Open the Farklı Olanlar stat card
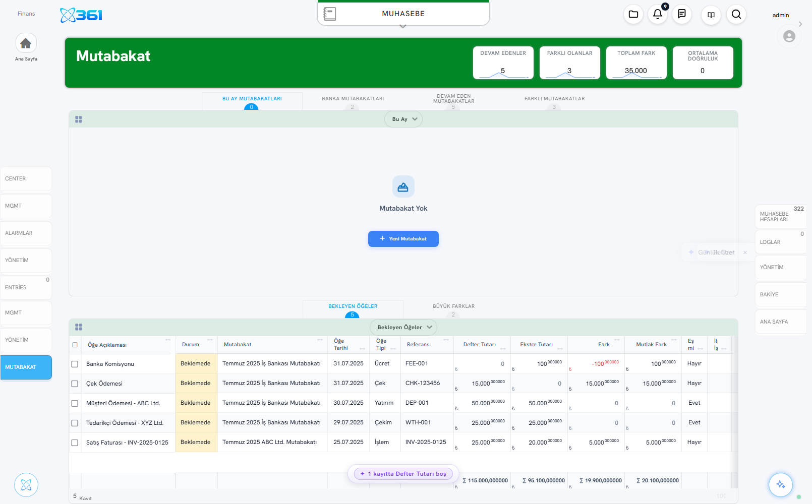This screenshot has height=504, width=812. [570, 62]
